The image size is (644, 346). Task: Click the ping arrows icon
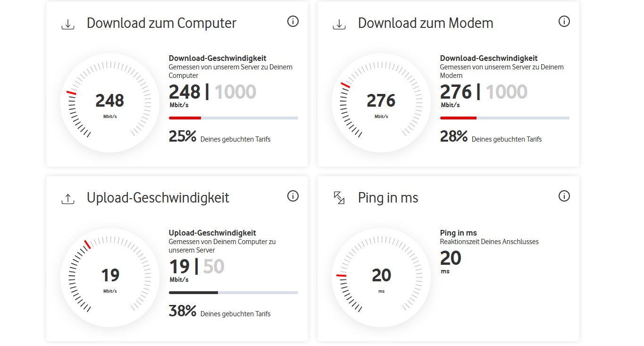tap(339, 198)
